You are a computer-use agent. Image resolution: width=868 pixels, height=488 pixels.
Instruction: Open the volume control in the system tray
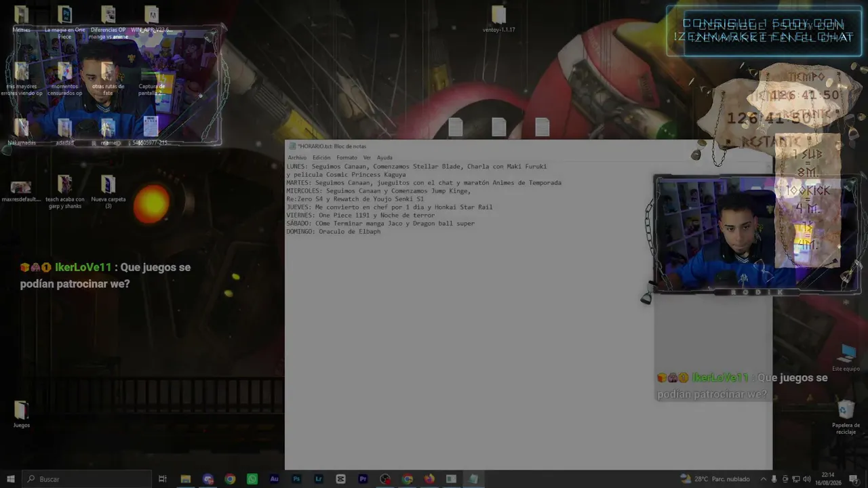point(806,479)
